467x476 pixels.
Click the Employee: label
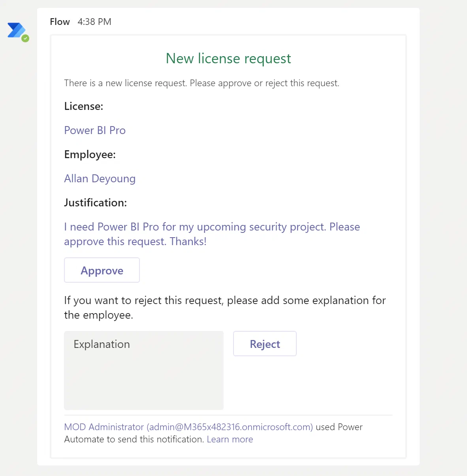click(90, 155)
